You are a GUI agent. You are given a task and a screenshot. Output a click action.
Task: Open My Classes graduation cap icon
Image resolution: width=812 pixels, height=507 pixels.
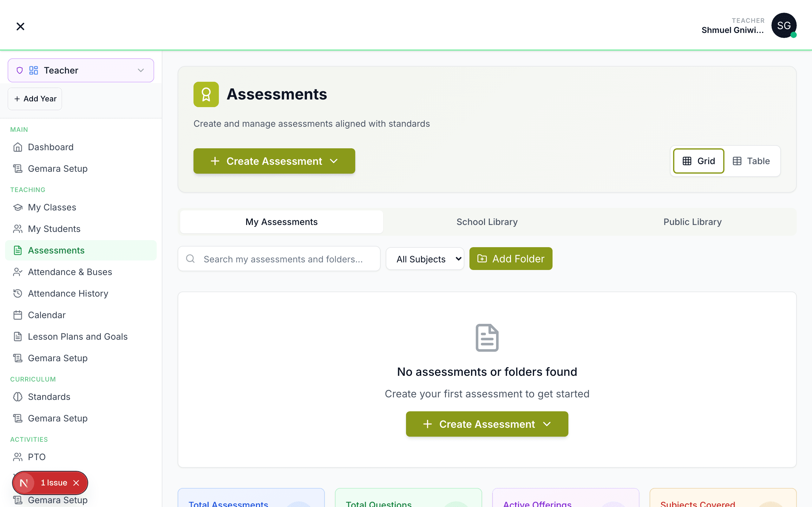[18, 207]
